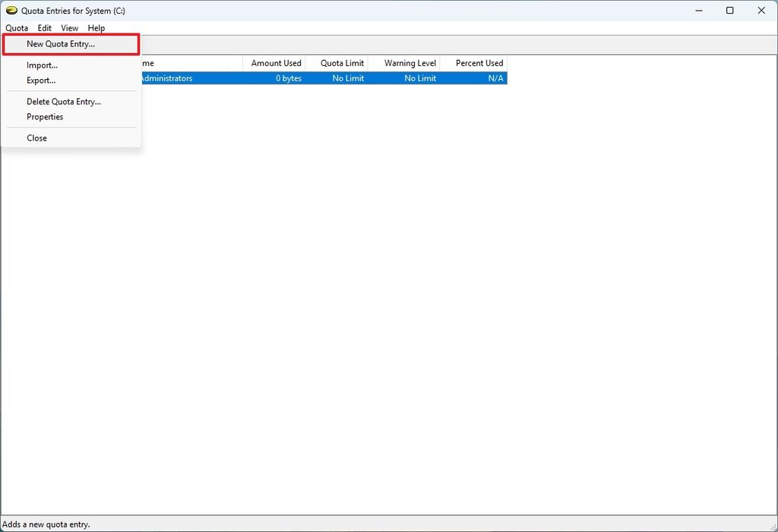Open the Help menu
Viewport: 778px width, 532px height.
click(96, 27)
